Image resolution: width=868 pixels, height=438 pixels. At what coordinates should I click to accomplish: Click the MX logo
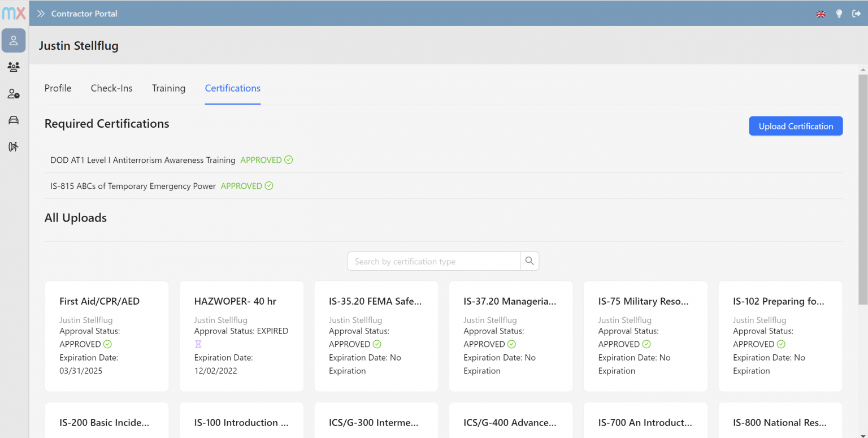[x=14, y=13]
